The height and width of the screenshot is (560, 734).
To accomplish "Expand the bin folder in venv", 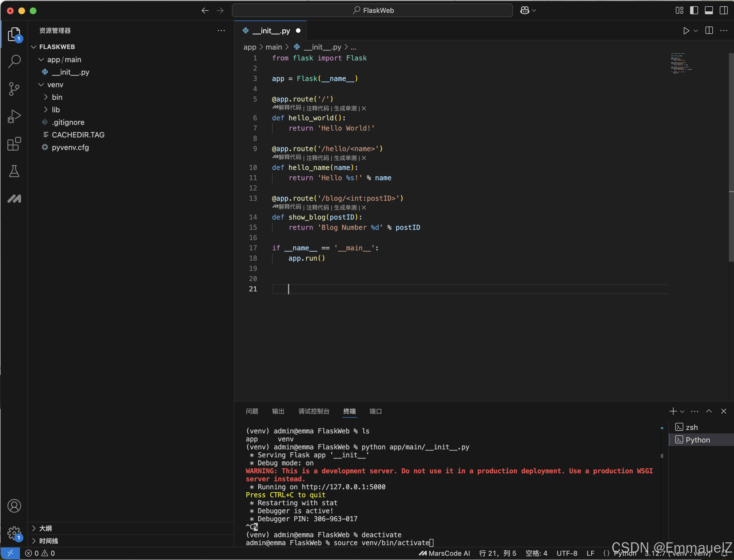I will (57, 97).
